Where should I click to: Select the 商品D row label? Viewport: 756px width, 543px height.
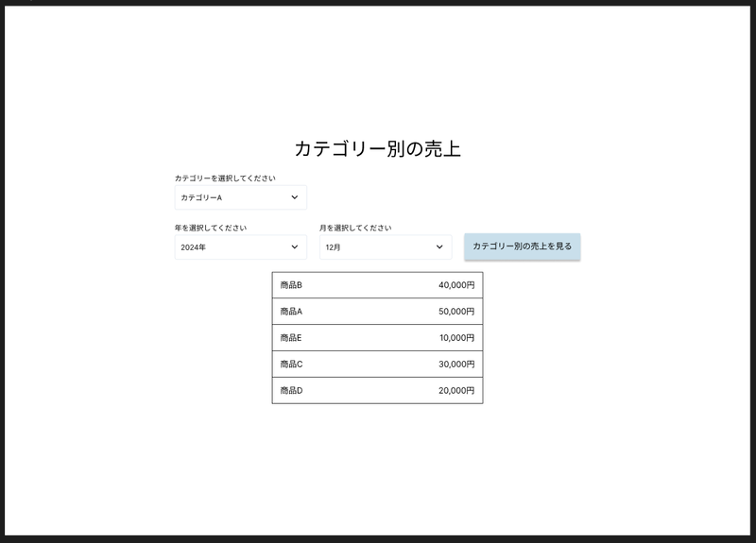click(291, 391)
